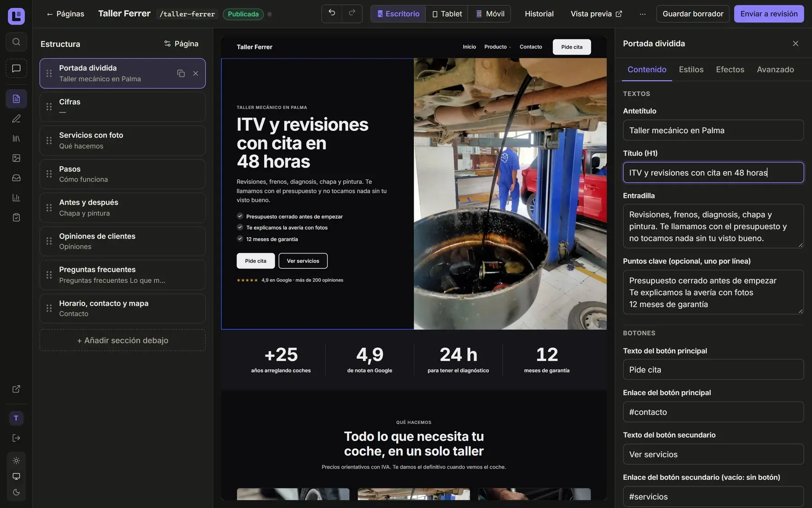Click the external link icon in sidebar
Screen dimensions: 812x508
pos(16,389)
